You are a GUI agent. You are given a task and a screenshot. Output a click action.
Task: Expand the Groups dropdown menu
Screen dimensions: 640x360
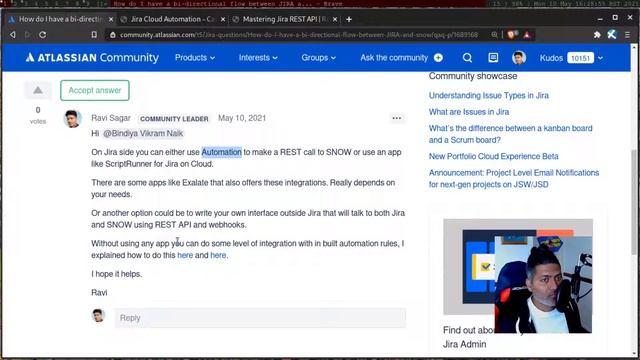[318, 58]
